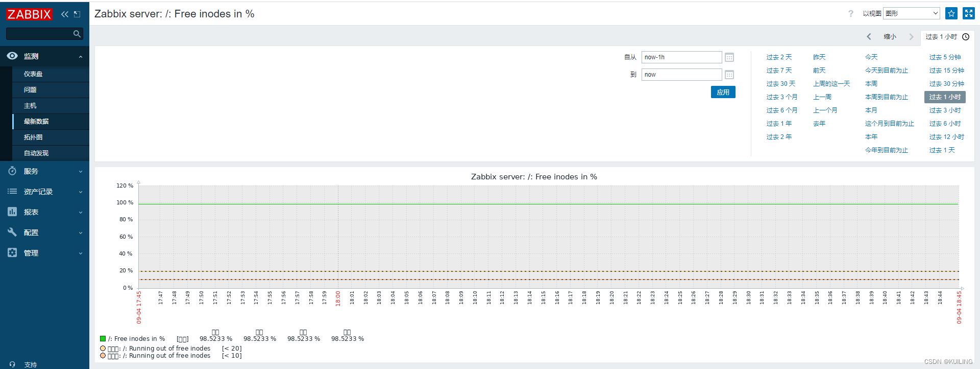Open 拓扑图 in the sidebar

pos(33,137)
